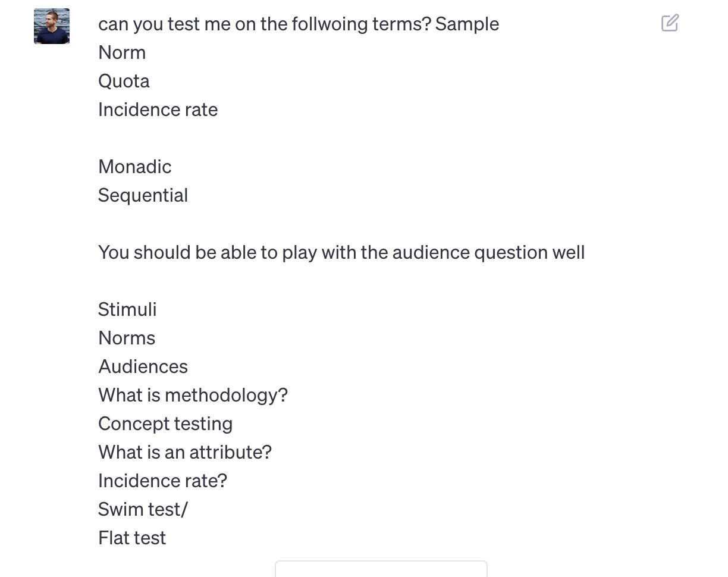Image resolution: width=728 pixels, height=577 pixels.
Task: Click the first 'Norm' term line
Action: tap(122, 52)
